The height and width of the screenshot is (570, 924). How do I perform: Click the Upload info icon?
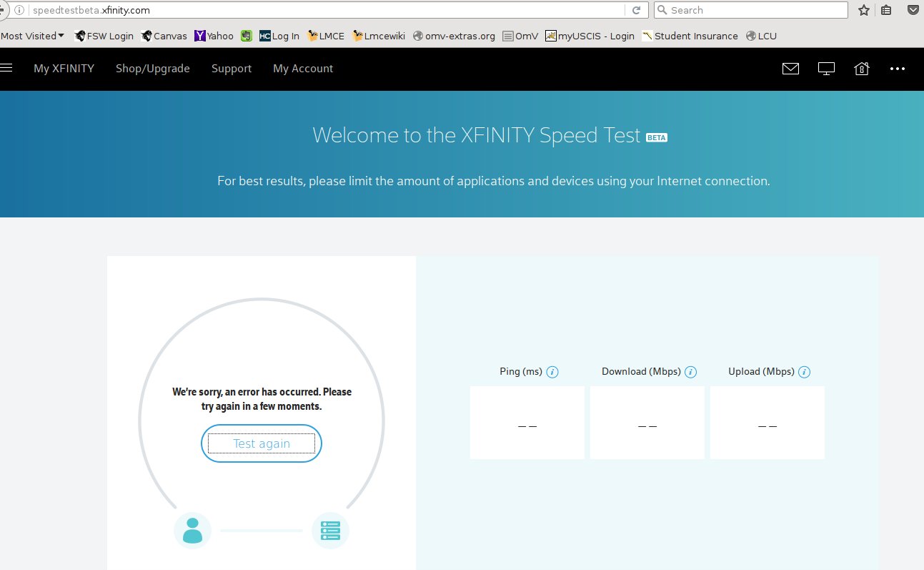[x=804, y=372]
